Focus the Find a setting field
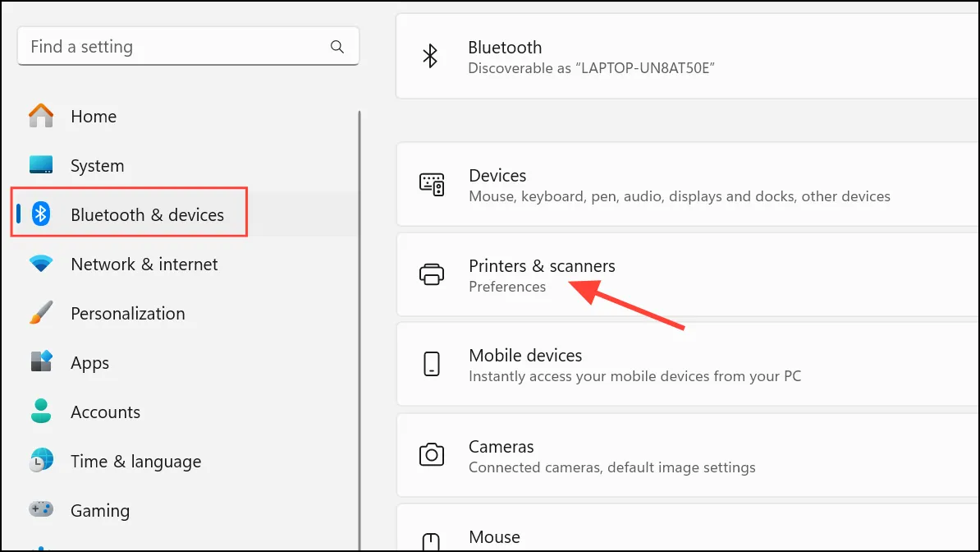This screenshot has width=980, height=552. 188,46
